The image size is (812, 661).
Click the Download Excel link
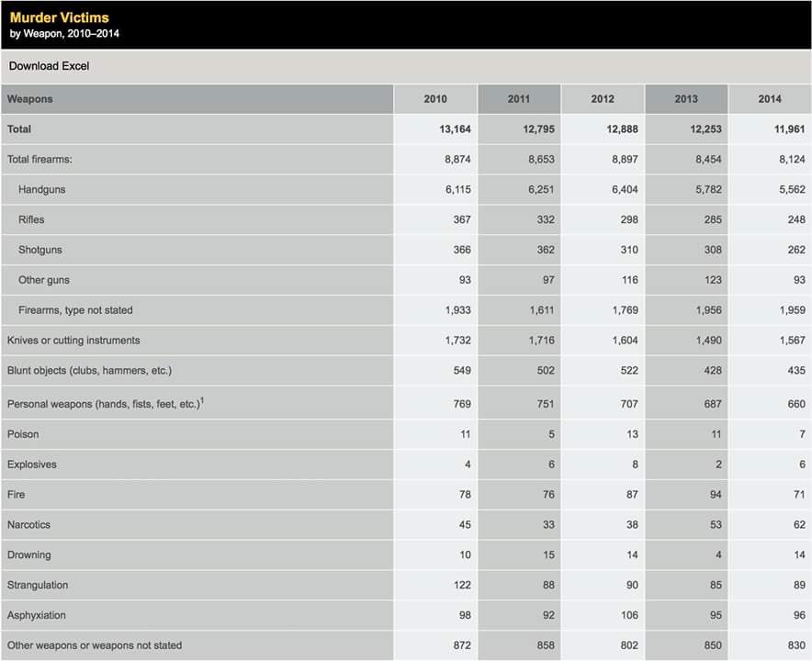pyautogui.click(x=50, y=66)
